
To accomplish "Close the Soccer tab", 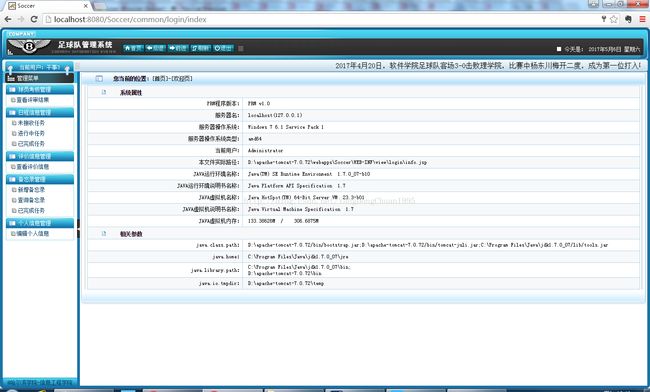I will (86, 6).
